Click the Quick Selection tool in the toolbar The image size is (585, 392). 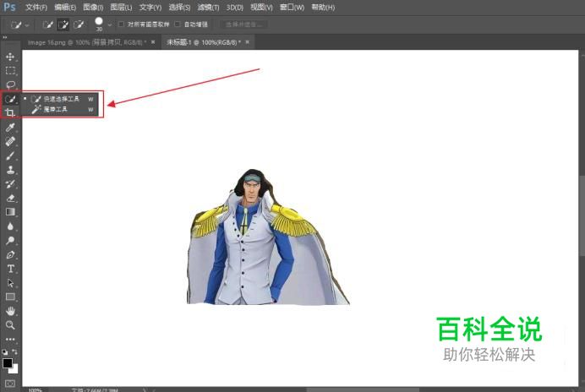pyautogui.click(x=10, y=99)
